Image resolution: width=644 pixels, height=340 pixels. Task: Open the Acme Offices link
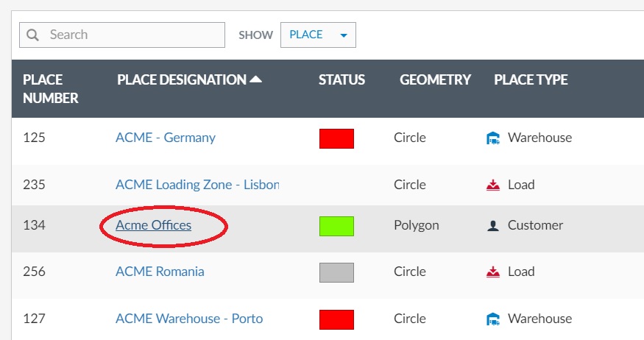pyautogui.click(x=154, y=225)
